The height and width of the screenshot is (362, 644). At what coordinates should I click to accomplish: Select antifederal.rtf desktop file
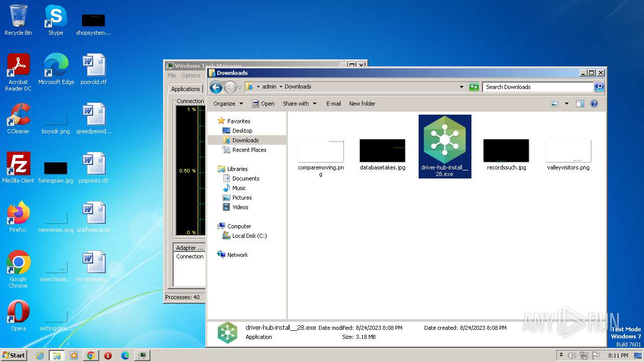pyautogui.click(x=94, y=217)
